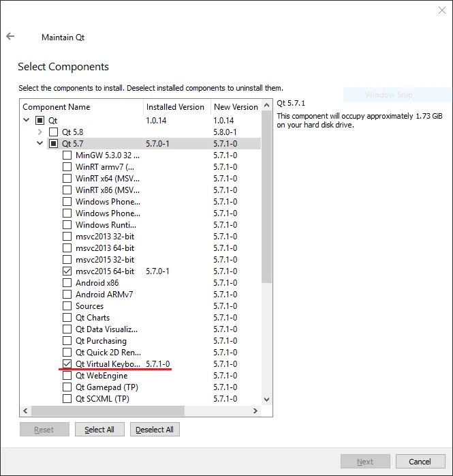Check the WinRT x86 checkbox

(x=67, y=190)
